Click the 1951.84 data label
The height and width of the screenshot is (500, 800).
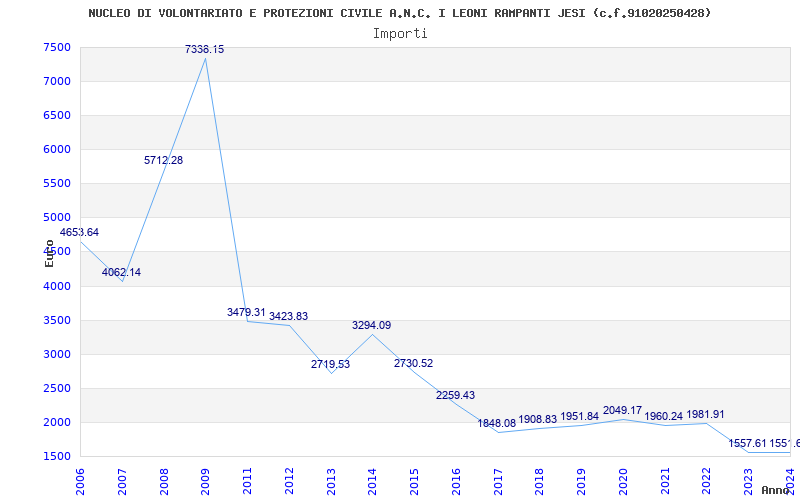pos(580,416)
